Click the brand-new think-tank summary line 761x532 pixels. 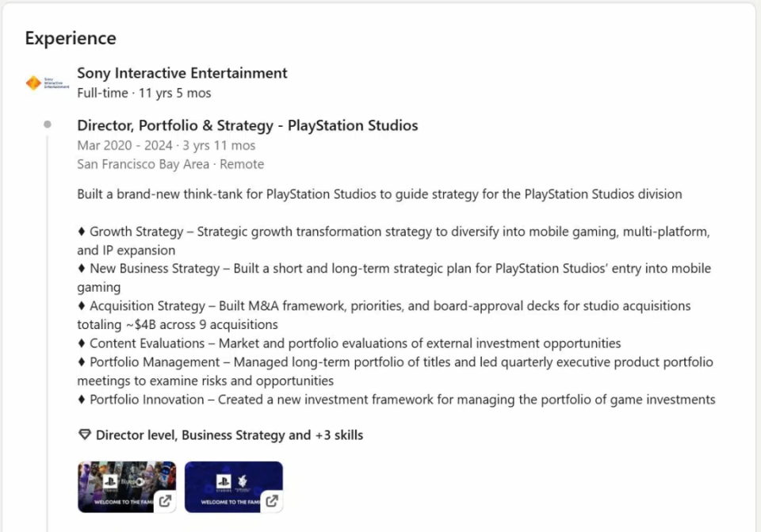click(379, 193)
